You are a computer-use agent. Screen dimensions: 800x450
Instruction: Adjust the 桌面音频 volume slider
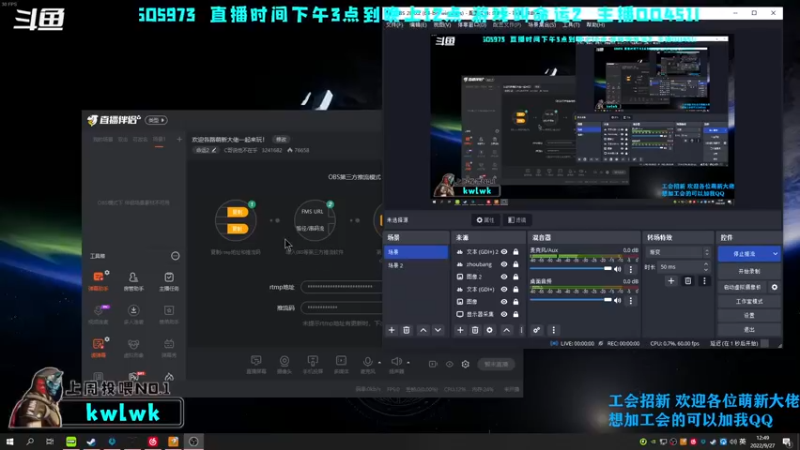(x=570, y=301)
